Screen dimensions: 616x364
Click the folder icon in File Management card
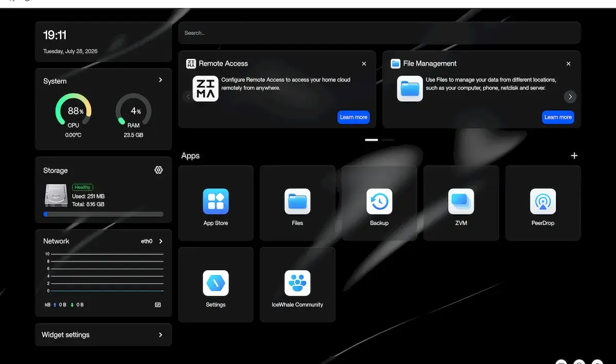click(x=410, y=89)
